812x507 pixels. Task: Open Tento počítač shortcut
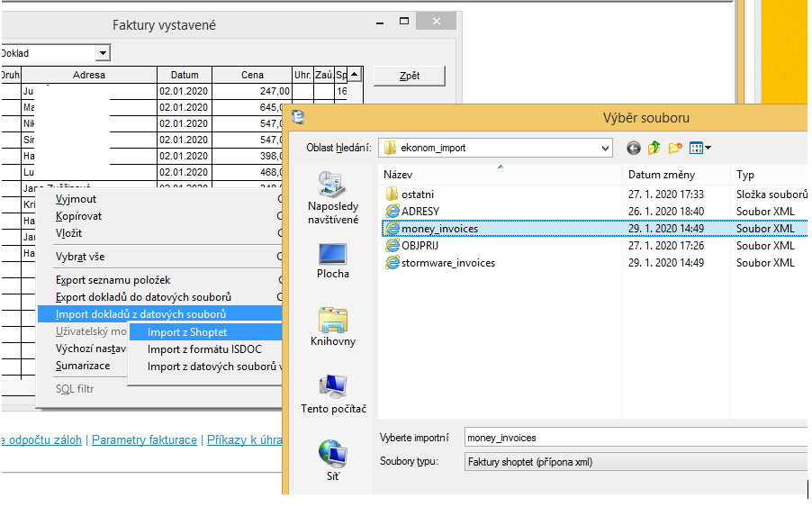pos(333,394)
